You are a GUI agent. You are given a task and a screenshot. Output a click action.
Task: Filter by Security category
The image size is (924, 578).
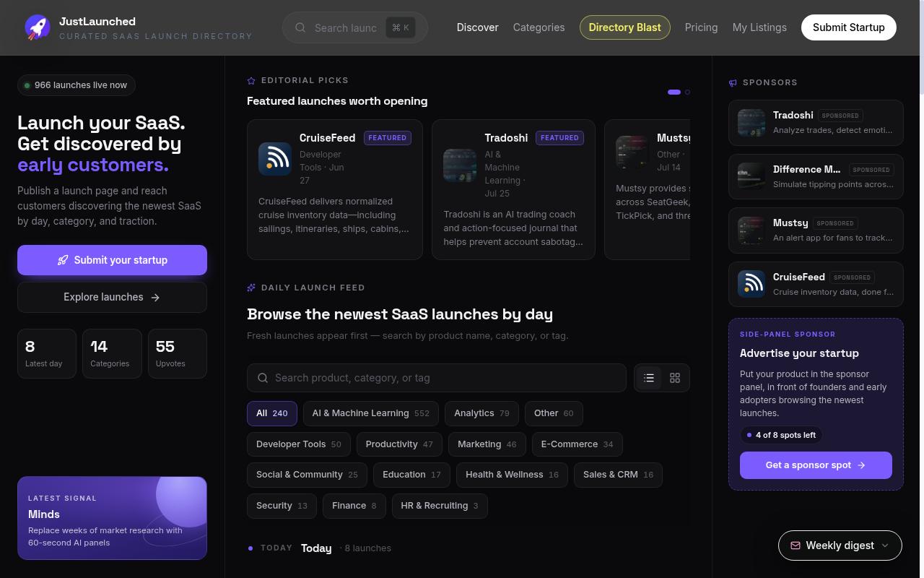point(282,506)
